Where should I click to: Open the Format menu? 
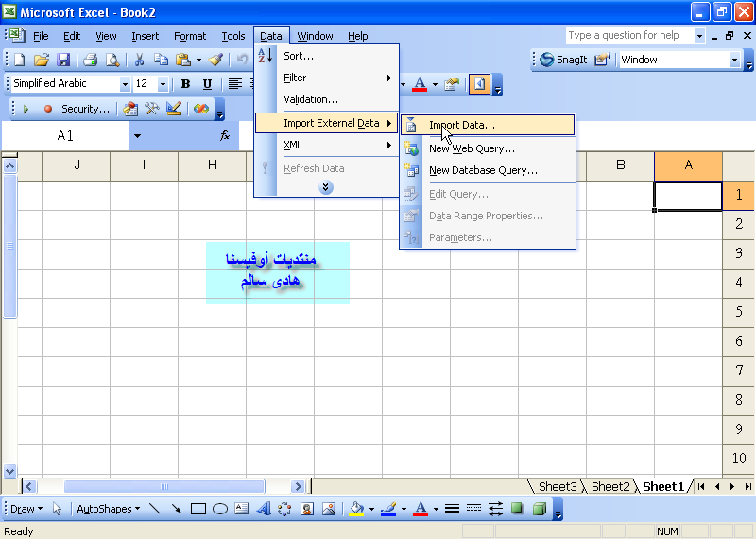(190, 36)
